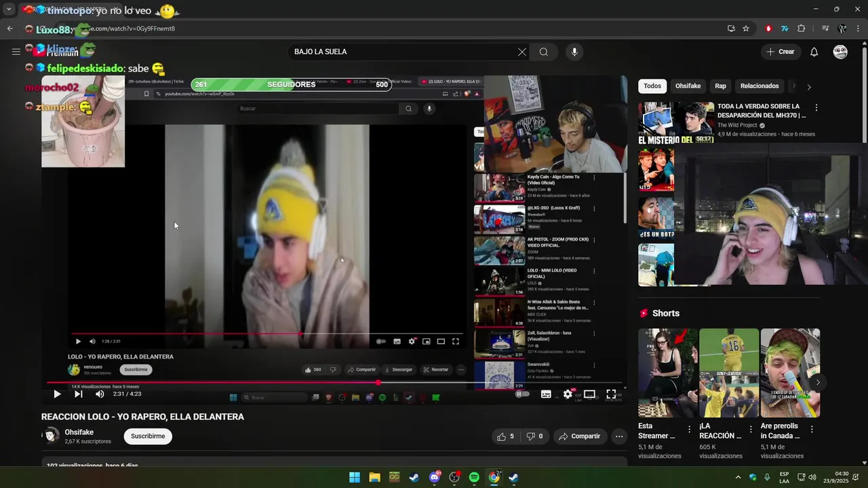Open Spotify from the taskbar

point(474,477)
